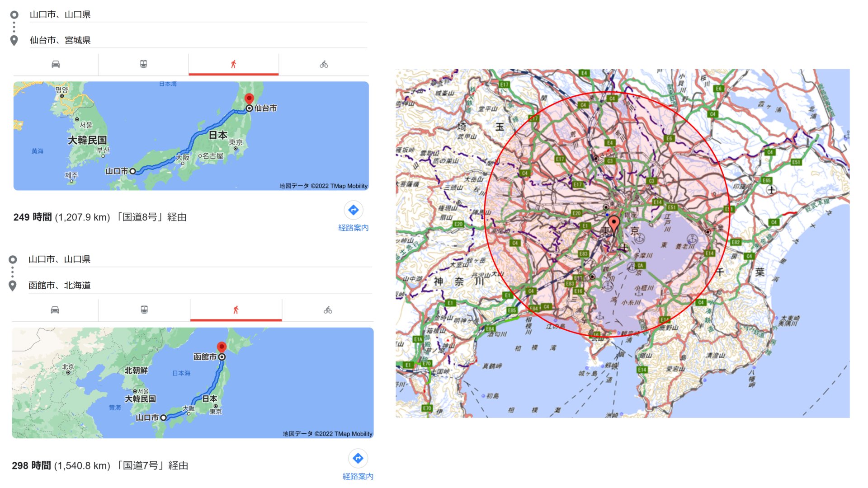Image resolution: width=868 pixels, height=488 pixels.
Task: Open 経路案内 link under Sendai route
Action: (354, 228)
